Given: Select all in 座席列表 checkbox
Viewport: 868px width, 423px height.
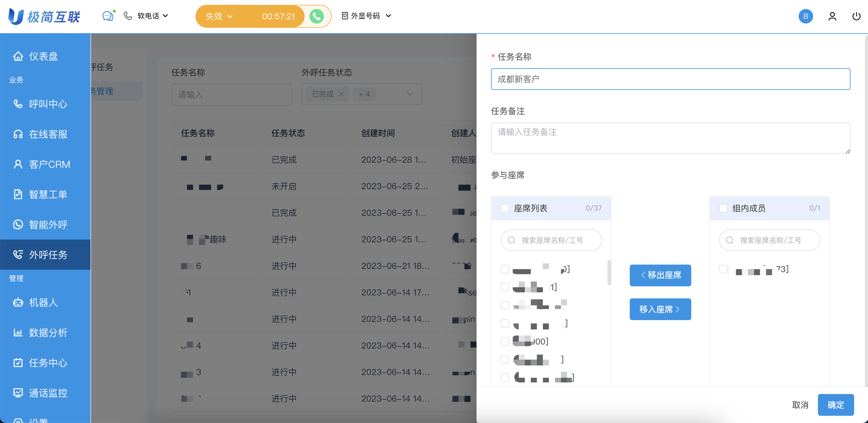Looking at the screenshot, I should (x=505, y=208).
